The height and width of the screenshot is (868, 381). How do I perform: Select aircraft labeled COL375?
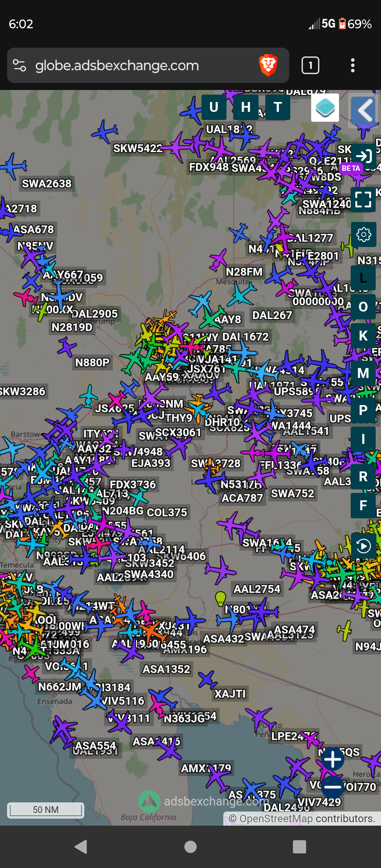coord(167,512)
